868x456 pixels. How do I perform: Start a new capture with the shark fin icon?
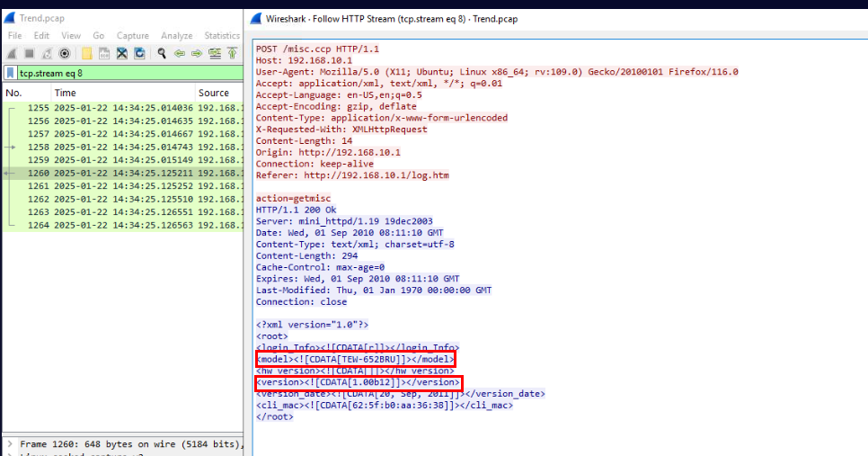click(12, 54)
